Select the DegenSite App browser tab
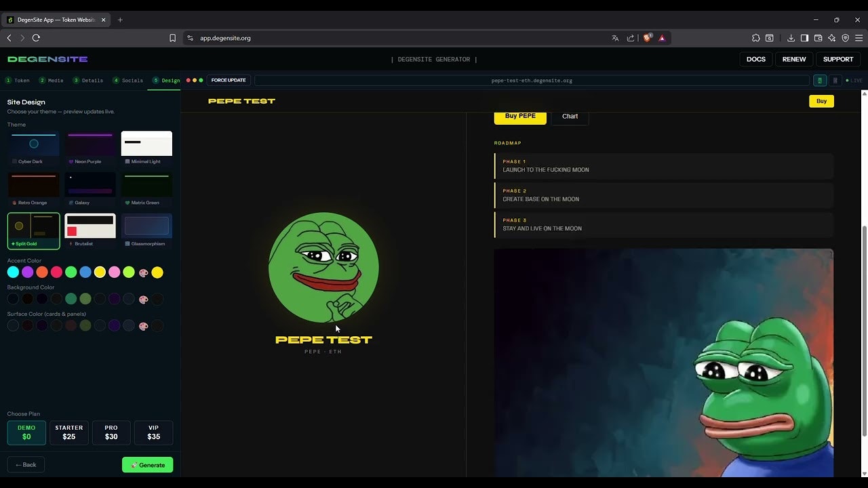This screenshot has width=868, height=488. pyautogui.click(x=56, y=20)
